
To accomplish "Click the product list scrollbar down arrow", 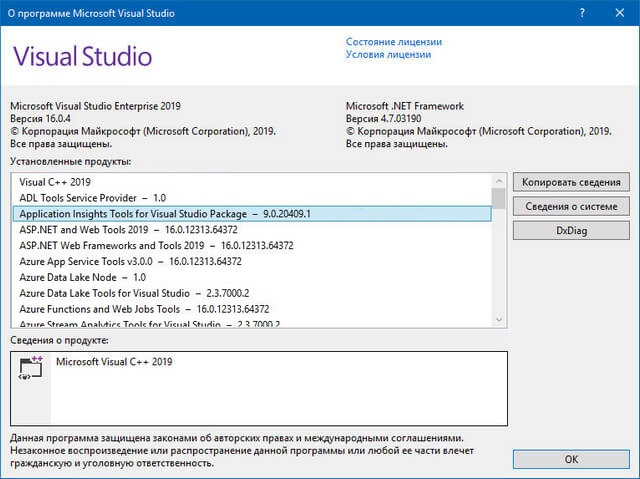I will pos(498,318).
